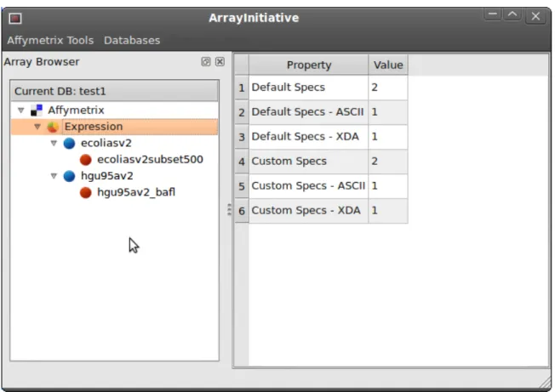The height and width of the screenshot is (392, 555).
Task: Click the Default Specs - XDA cell
Action: tap(309, 137)
